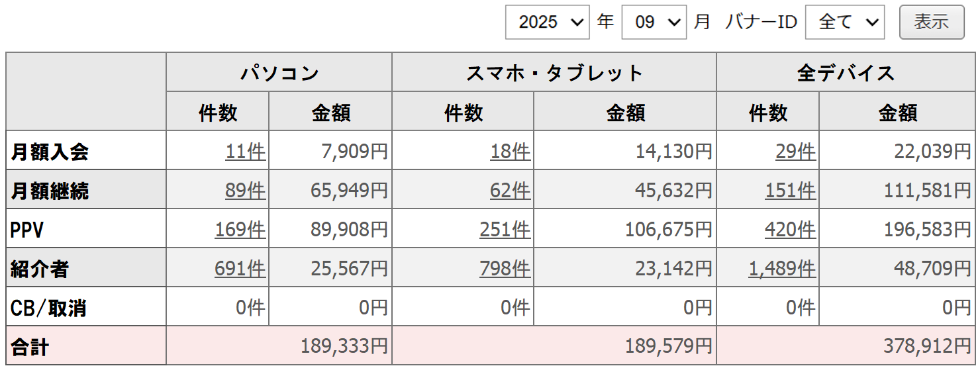Click the 798件 紹介者 smartphone link
Image resolution: width=980 pixels, height=370 pixels.
[505, 269]
